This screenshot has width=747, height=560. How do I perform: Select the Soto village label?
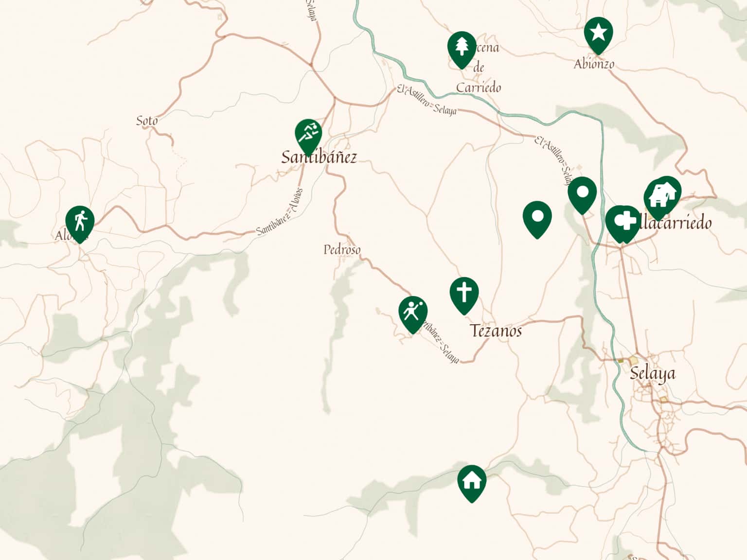click(147, 120)
